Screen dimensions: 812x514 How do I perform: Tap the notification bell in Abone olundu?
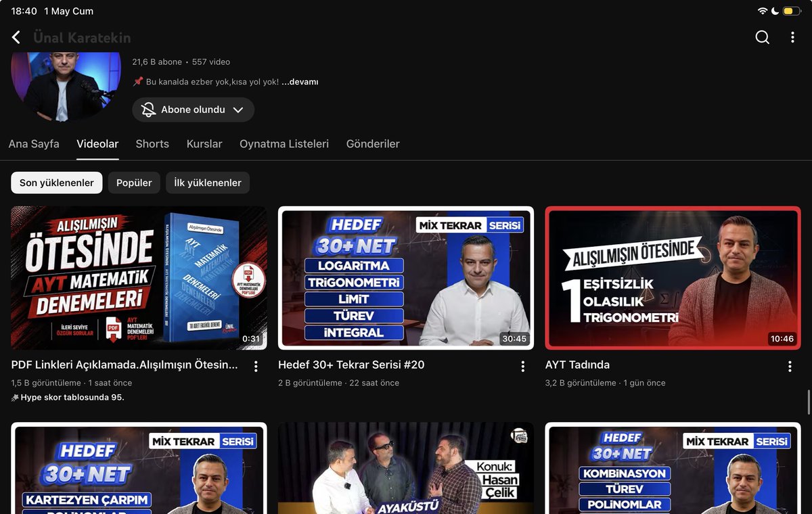pos(148,110)
